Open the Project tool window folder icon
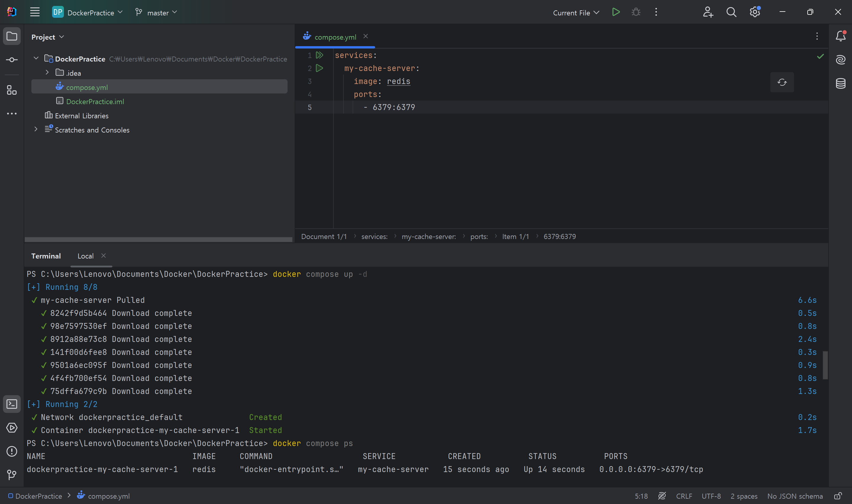The image size is (852, 504). 12,36
